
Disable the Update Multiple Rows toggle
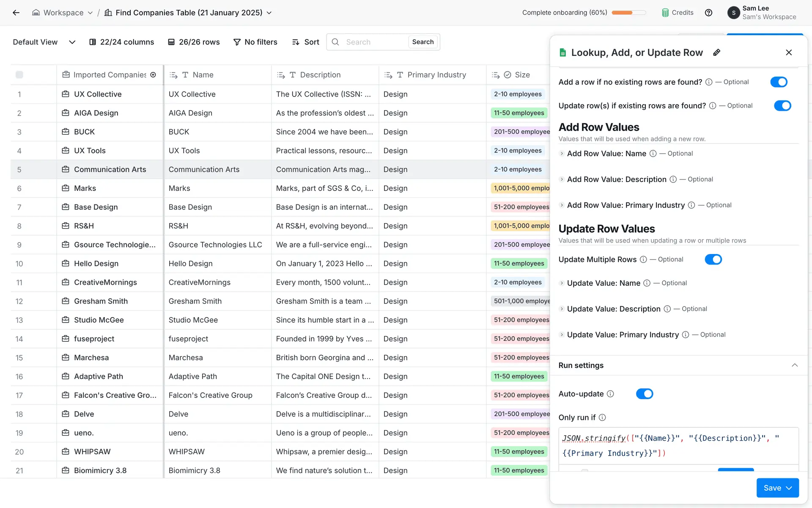click(x=713, y=260)
